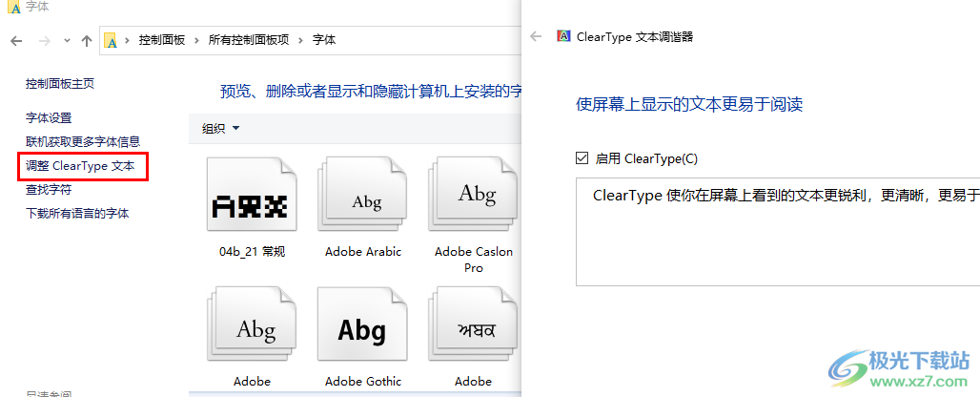Go back in Fonts window navigation
The height and width of the screenshot is (397, 980).
[x=16, y=41]
